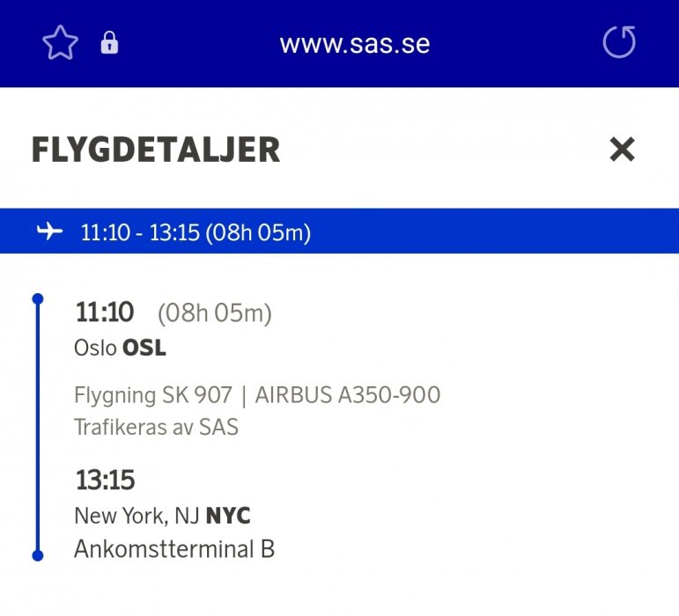
Task: Select the www.sas.se address field
Action: [x=355, y=43]
